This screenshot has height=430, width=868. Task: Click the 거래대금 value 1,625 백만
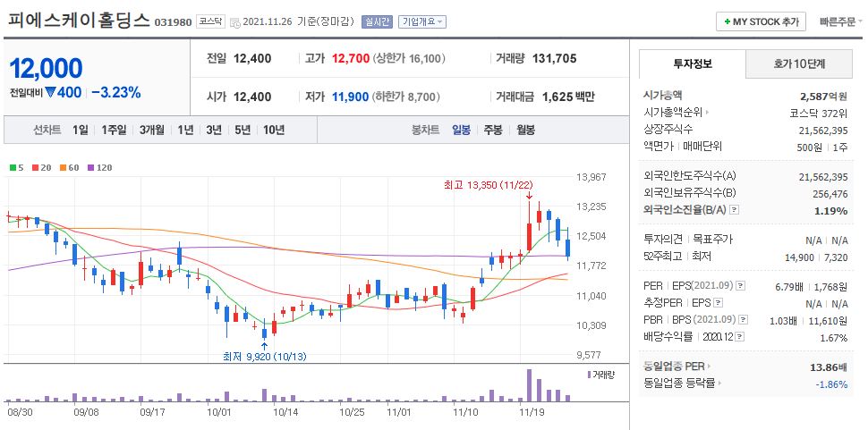click(x=568, y=97)
